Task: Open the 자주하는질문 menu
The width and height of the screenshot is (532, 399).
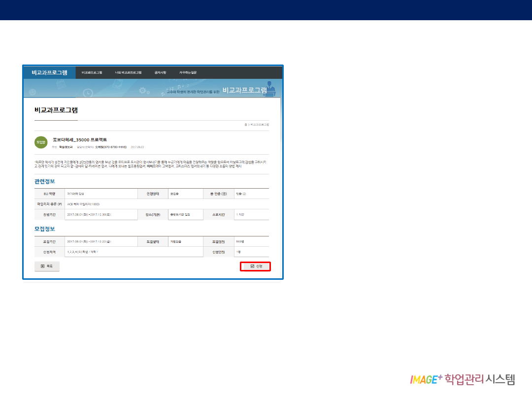Action: [188, 72]
